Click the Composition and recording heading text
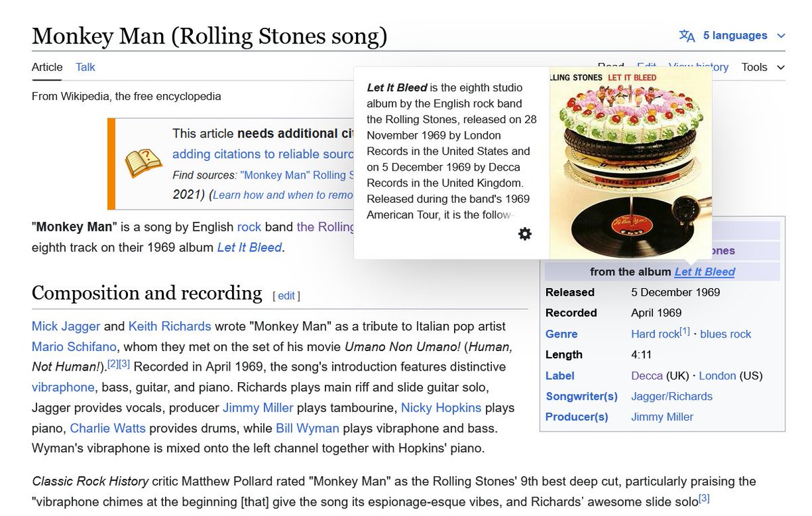Viewport: 812px width, 516px height. 147,293
